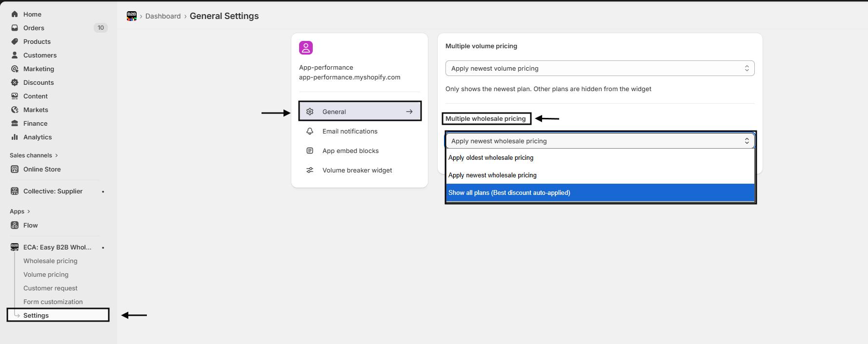
Task: Click the Analytics bar chart icon
Action: (x=15, y=137)
